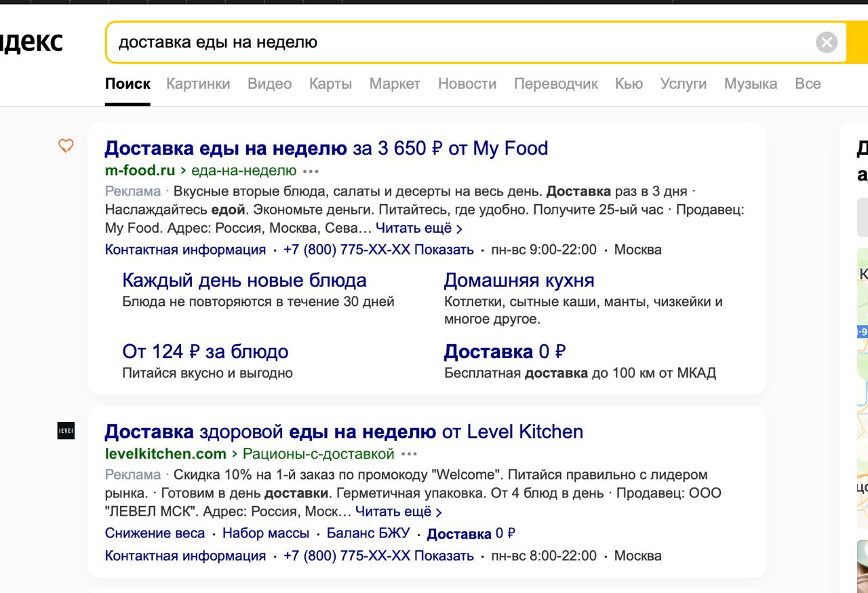868x593 pixels.
Task: Expand My Food description via Читать ещё
Action: 419,229
